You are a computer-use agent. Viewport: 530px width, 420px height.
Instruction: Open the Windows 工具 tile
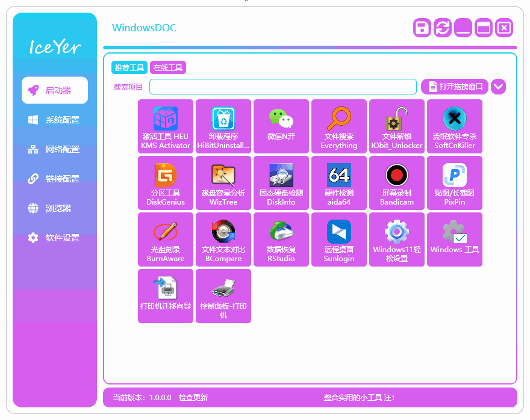point(455,239)
